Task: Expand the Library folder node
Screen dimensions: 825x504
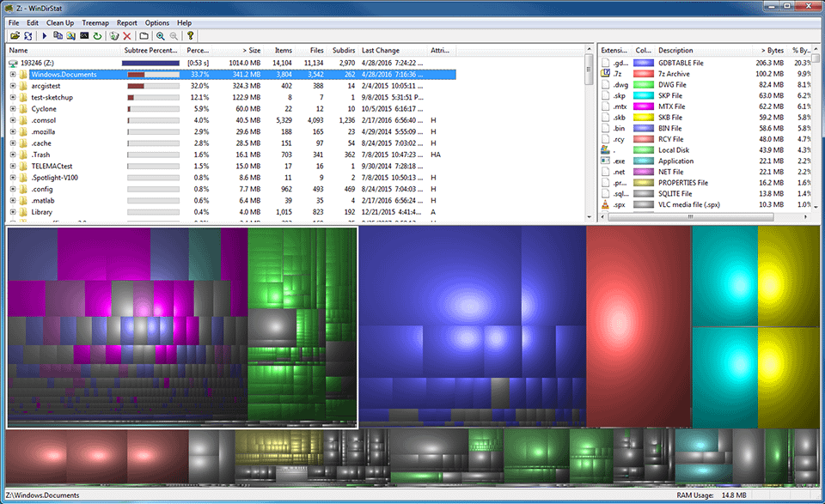Action: point(13,212)
